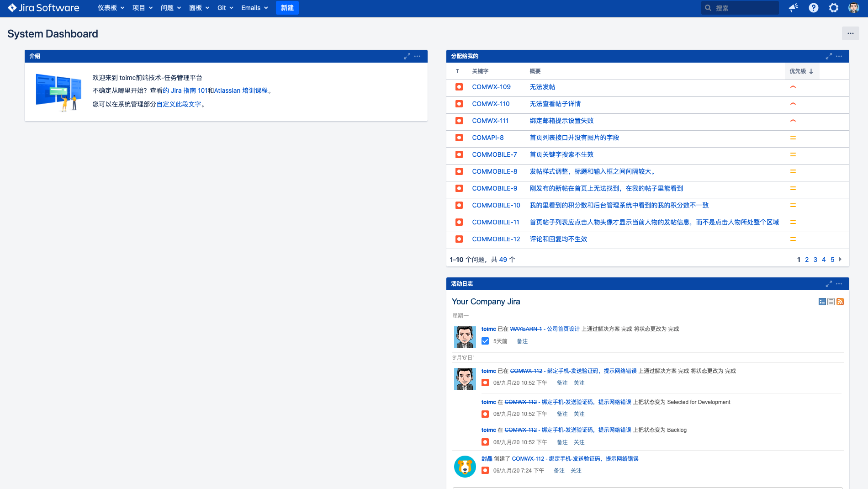Open the feedback megaphone icon
The image size is (868, 489).
(x=794, y=8)
